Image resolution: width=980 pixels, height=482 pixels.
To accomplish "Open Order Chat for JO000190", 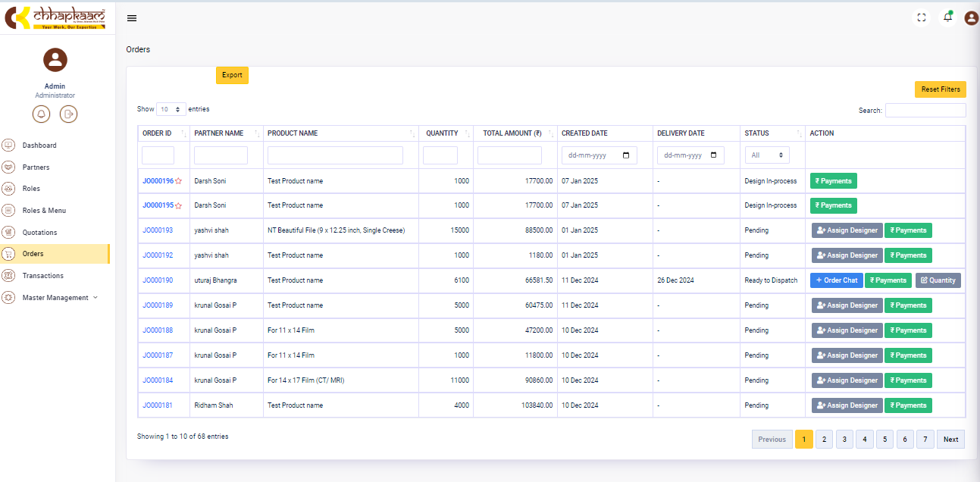I will coord(836,280).
